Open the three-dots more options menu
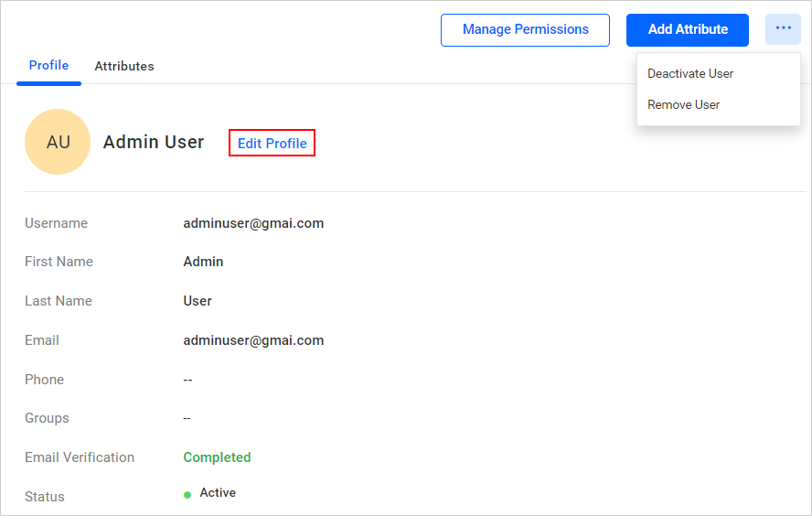This screenshot has height=516, width=812. tap(783, 29)
